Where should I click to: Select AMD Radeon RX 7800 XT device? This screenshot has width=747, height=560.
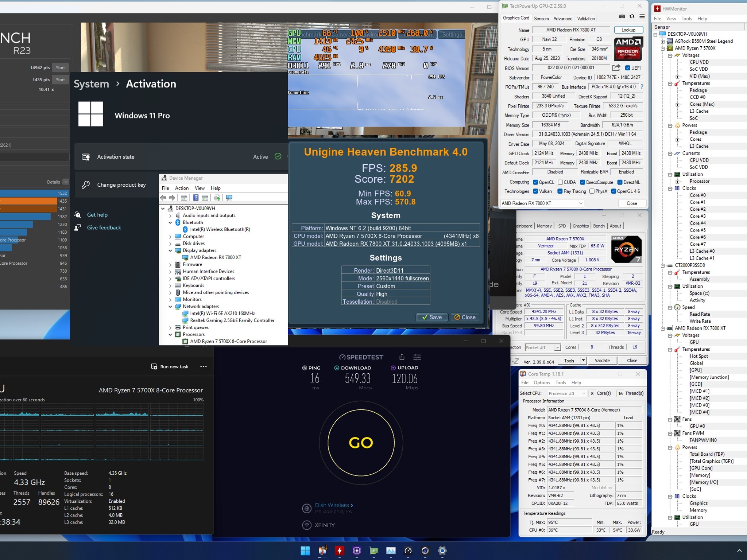[x=216, y=257]
